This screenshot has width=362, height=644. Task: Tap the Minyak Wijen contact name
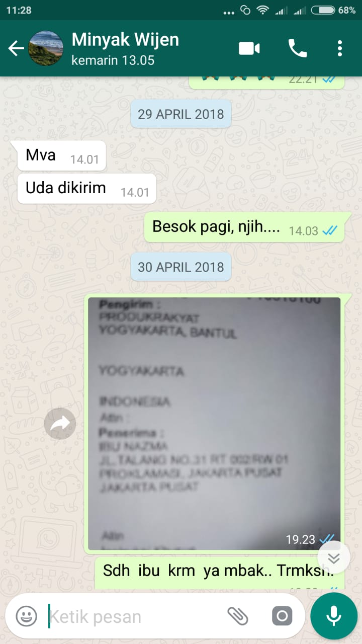point(125,40)
